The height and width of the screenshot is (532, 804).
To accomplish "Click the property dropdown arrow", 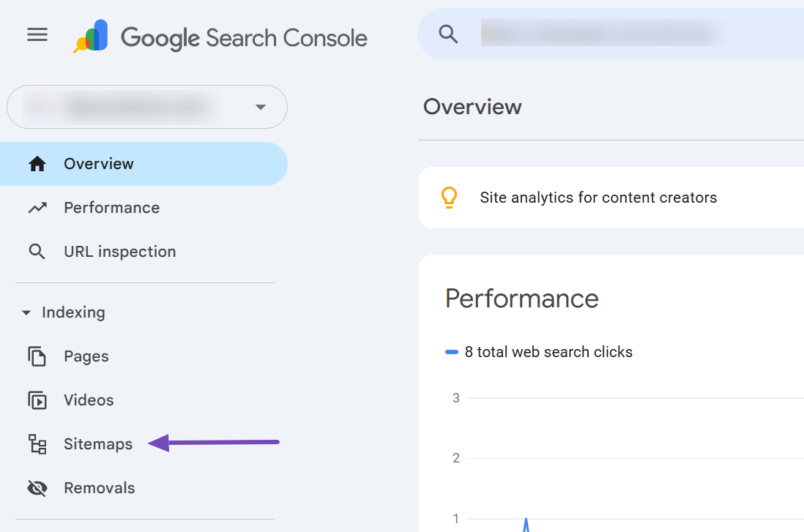I will (x=261, y=107).
